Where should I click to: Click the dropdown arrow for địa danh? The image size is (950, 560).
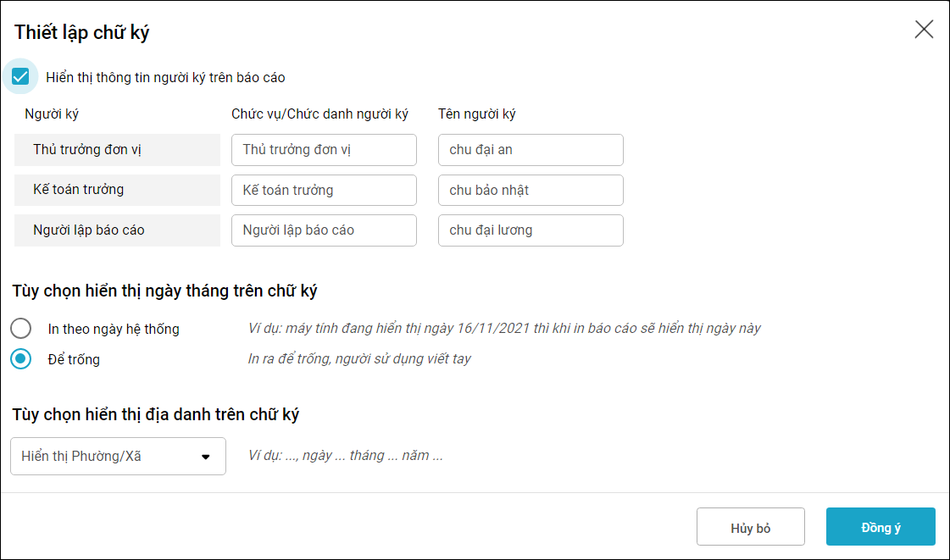click(205, 457)
